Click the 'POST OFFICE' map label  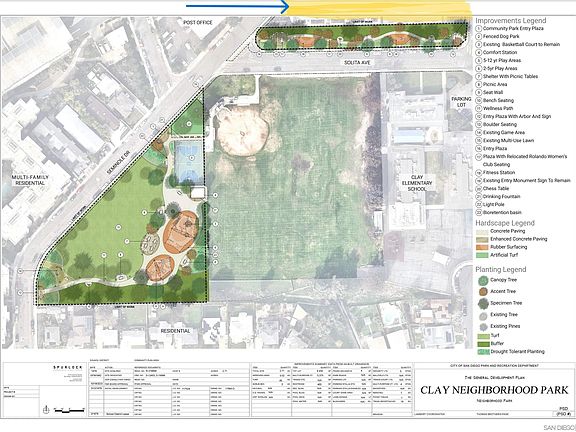[x=198, y=23]
